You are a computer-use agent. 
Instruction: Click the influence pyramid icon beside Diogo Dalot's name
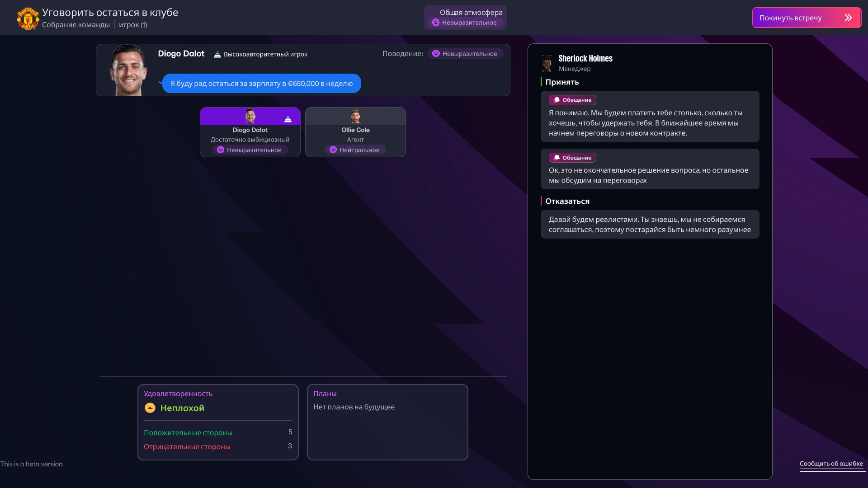point(217,54)
